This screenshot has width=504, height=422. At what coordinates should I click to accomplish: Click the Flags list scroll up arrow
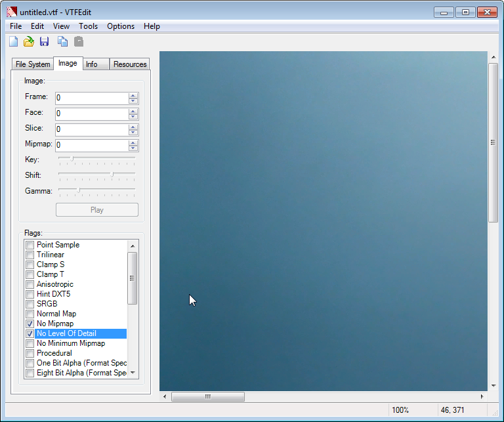tap(133, 246)
